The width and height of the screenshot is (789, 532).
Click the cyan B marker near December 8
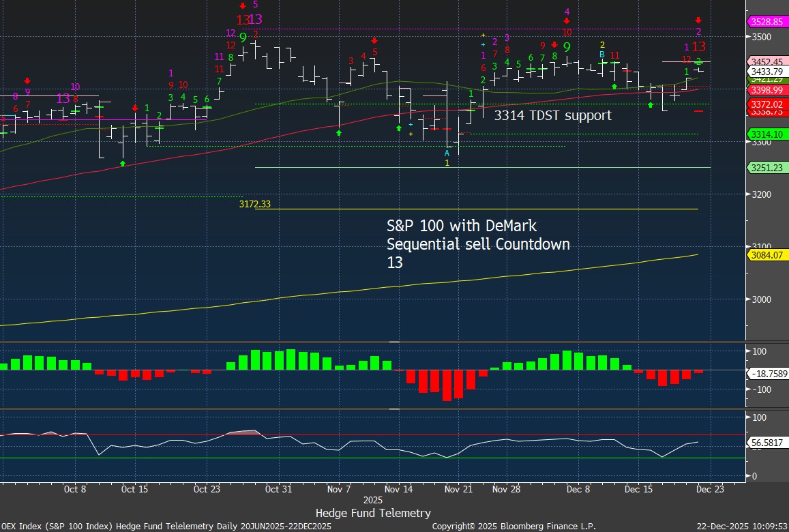[x=602, y=55]
